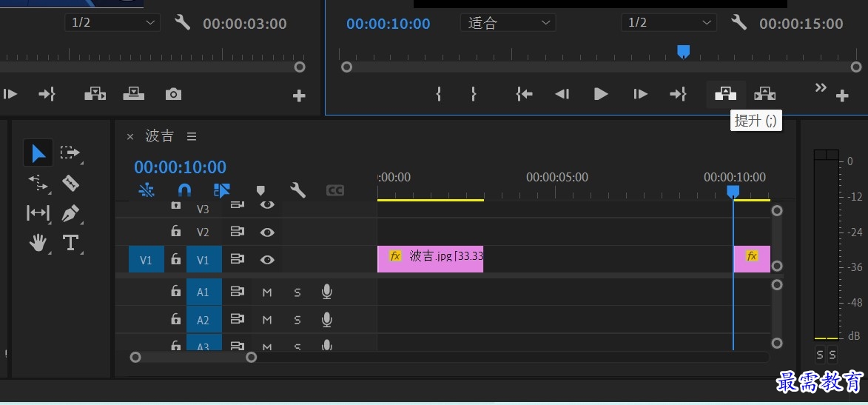
Task: Select the Track Select Forward tool
Action: click(x=70, y=153)
